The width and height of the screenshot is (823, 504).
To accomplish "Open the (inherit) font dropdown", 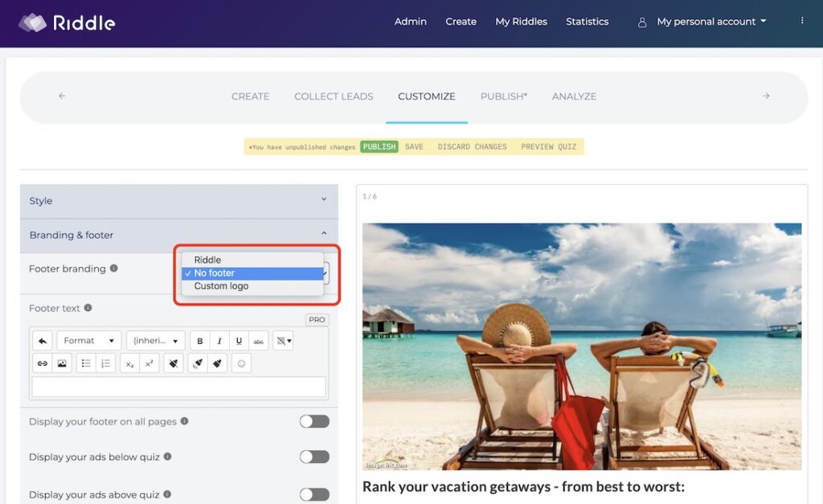I will 155,341.
